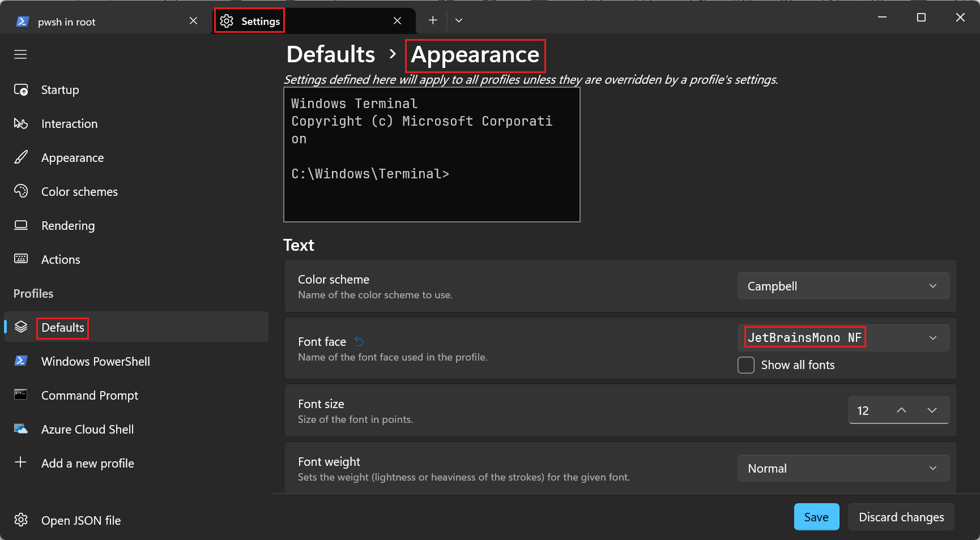Open the Color scheme Campbell dropdown
980x540 pixels.
843,286
